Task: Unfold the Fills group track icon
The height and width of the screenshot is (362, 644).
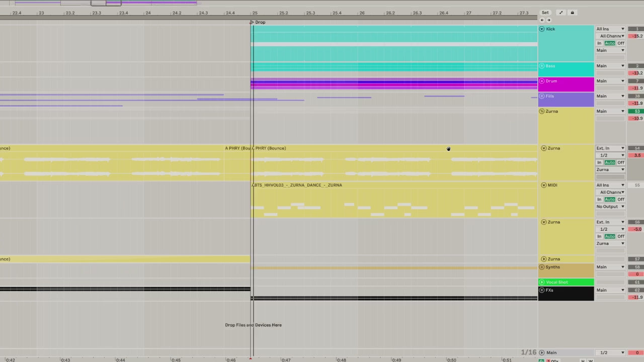Action: point(542,96)
